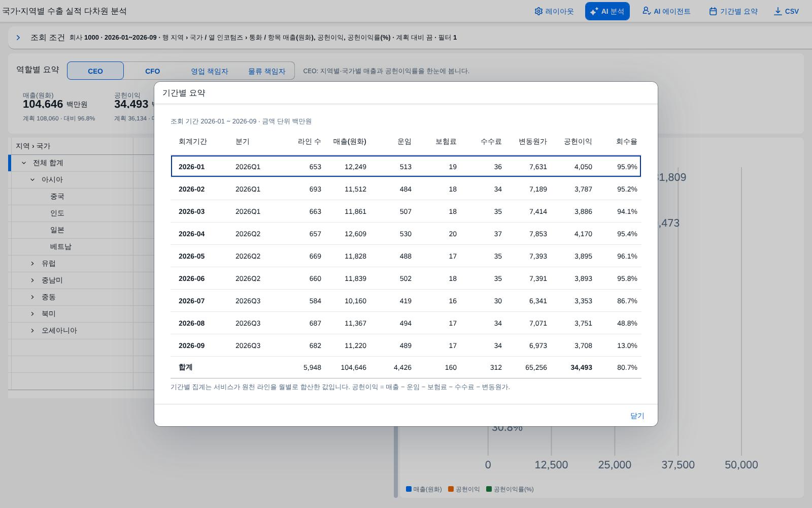Expand the 오세아니아 region node
The height and width of the screenshot is (508, 812).
coord(32,331)
